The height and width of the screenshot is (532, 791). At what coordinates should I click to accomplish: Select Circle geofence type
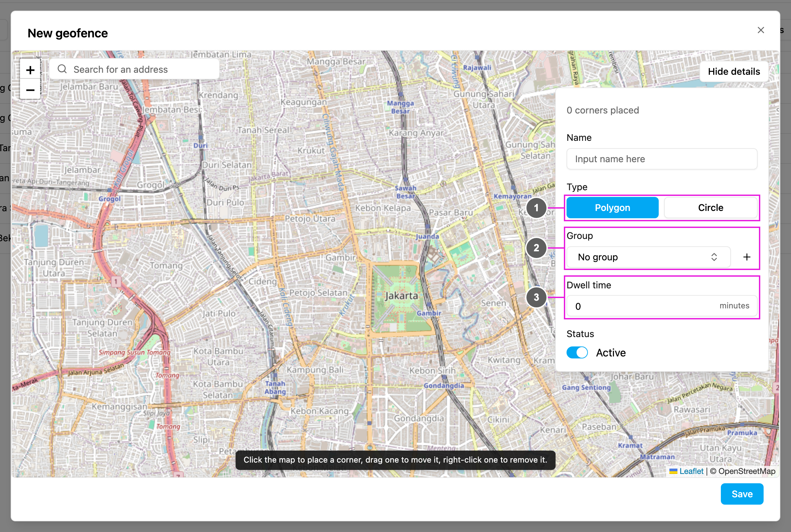coord(710,208)
